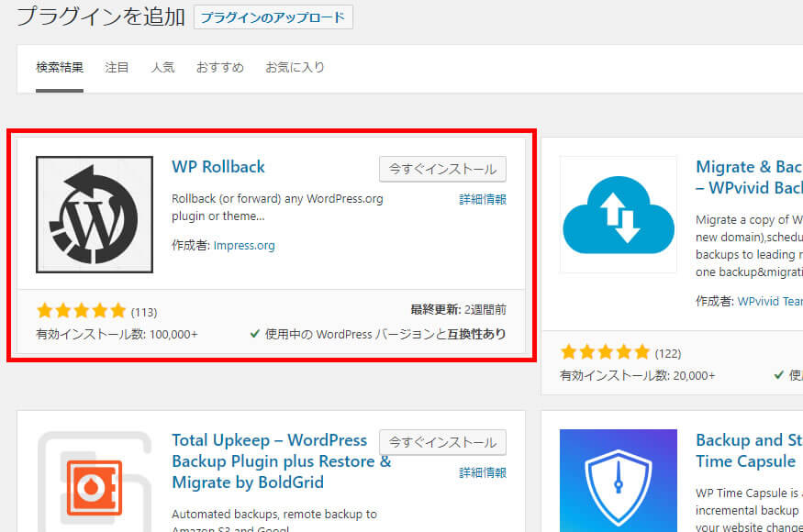Image resolution: width=803 pixels, height=532 pixels.
Task: Install WP Rollback with 今すぐインストール
Action: point(443,169)
